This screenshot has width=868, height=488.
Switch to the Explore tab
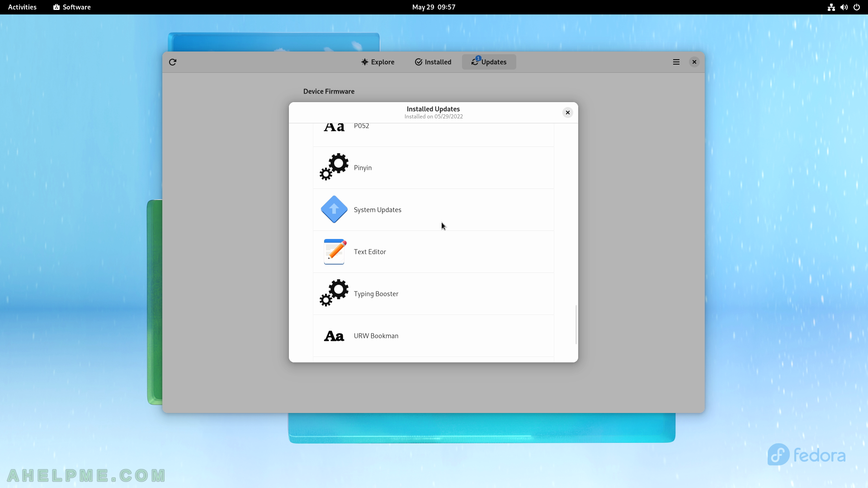[377, 62]
